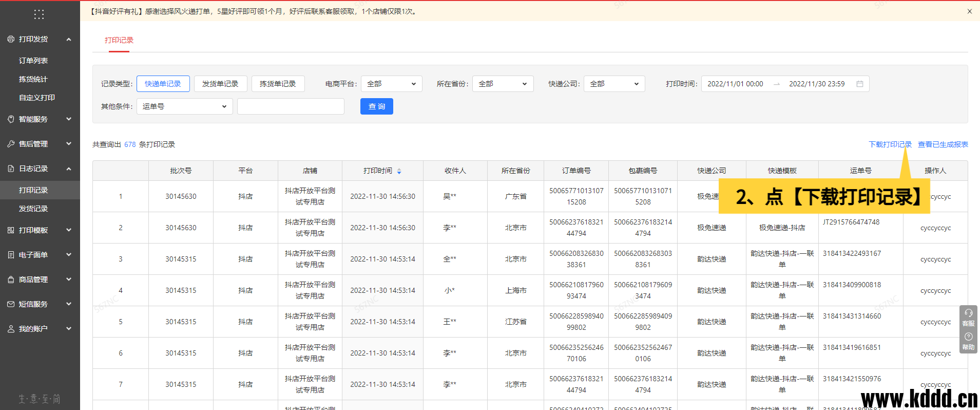The height and width of the screenshot is (410, 980).
Task: Click 查看已生成报表 link
Action: (943, 144)
